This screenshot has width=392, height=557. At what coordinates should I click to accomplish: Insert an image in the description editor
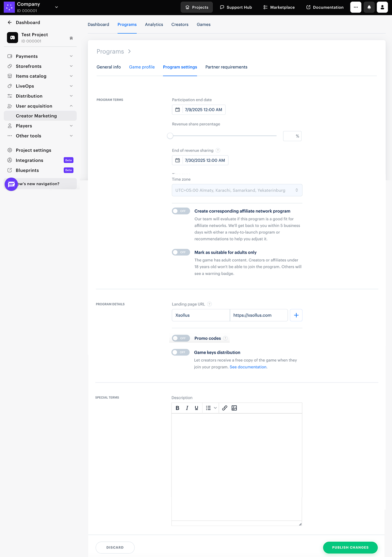(234, 408)
